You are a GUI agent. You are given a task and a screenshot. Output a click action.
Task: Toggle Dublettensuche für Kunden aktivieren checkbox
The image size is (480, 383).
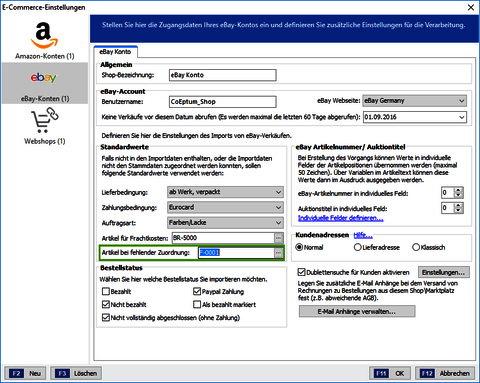click(x=301, y=272)
